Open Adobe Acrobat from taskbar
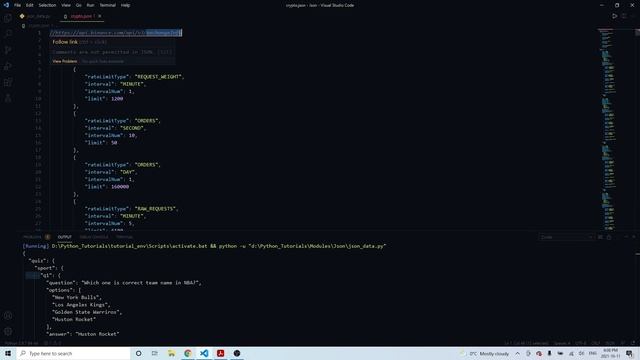 click(x=220, y=353)
